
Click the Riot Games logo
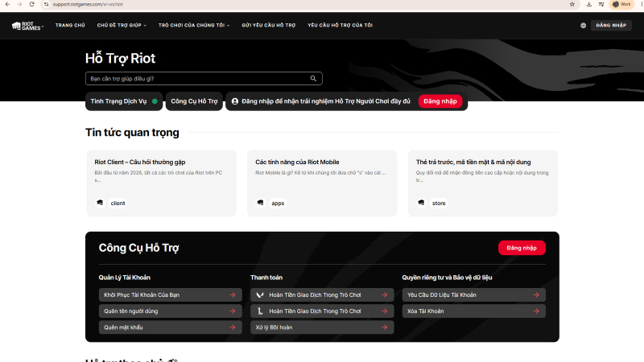point(26,26)
